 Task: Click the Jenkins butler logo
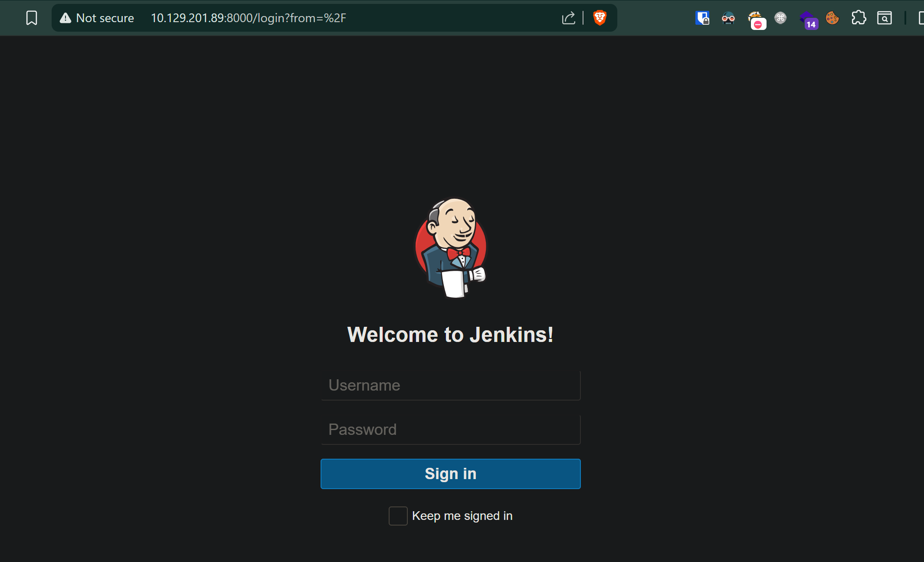coord(451,248)
